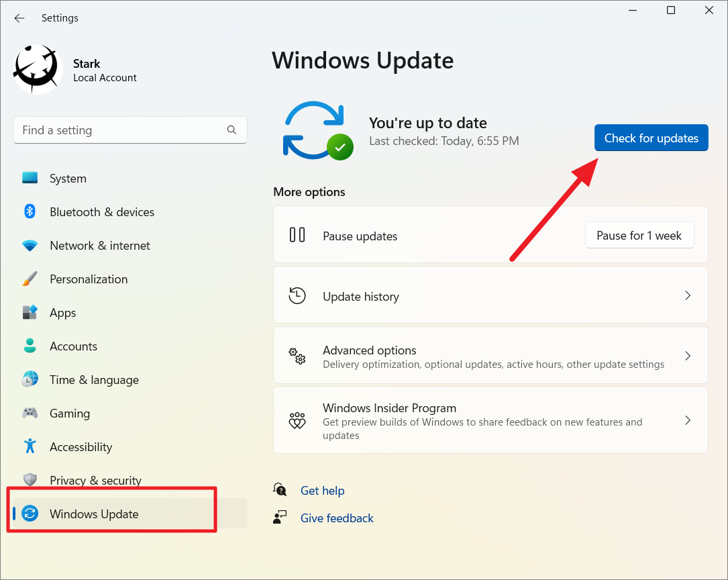Click the Gaming controller icon
The width and height of the screenshot is (728, 580).
[30, 412]
